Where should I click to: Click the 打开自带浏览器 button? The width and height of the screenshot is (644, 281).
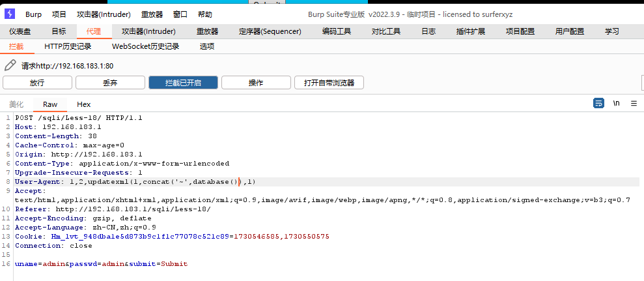[329, 82]
